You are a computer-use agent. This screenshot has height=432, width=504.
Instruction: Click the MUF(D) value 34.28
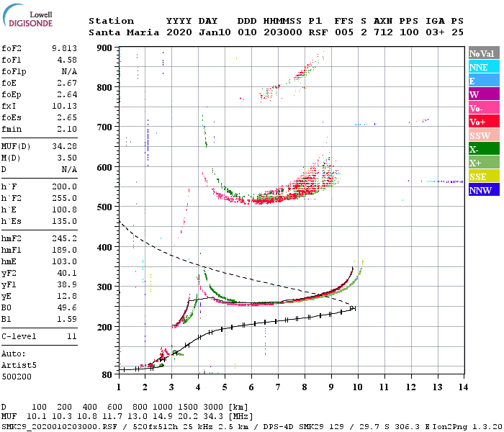(64, 146)
